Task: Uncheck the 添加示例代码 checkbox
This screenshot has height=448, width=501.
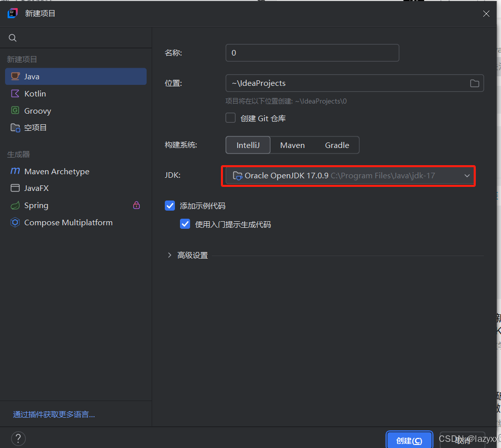Action: pyautogui.click(x=170, y=206)
